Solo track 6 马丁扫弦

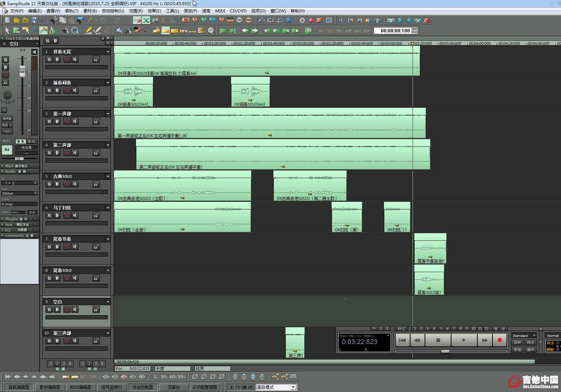[49, 215]
